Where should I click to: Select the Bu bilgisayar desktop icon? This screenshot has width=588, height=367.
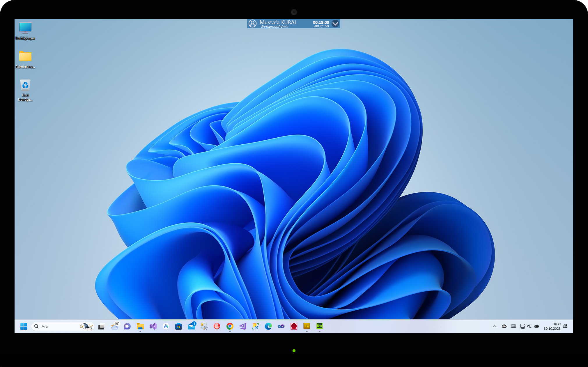click(25, 31)
